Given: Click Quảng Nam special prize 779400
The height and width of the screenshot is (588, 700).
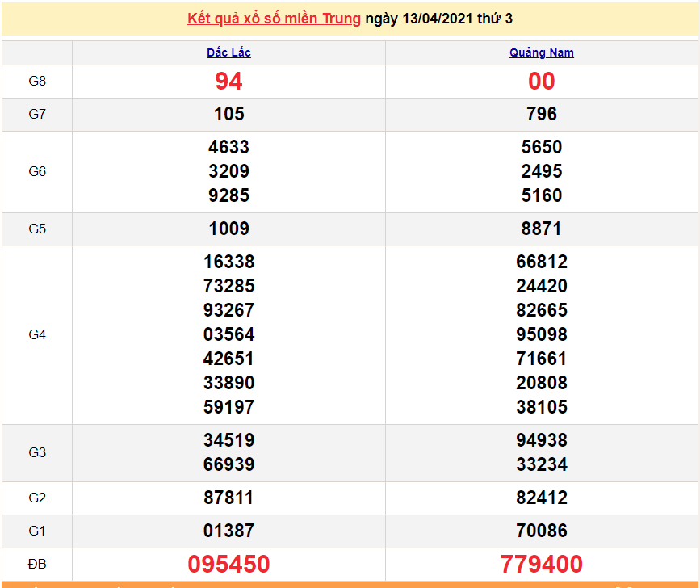Looking at the screenshot, I should coord(541,564).
